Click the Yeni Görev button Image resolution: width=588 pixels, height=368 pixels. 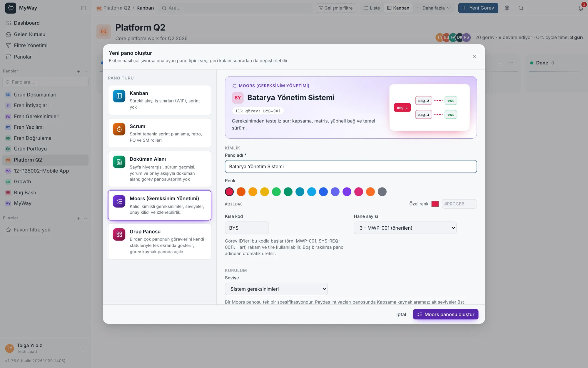478,8
